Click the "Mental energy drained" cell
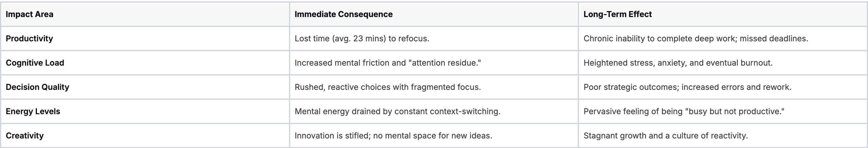The height and width of the screenshot is (148, 868). [397, 112]
